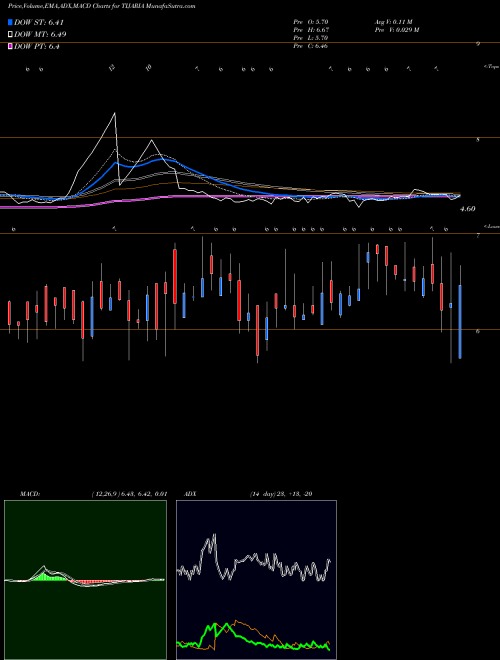
Task: Click the last blue candlestick on the right
Action: [x=460, y=322]
